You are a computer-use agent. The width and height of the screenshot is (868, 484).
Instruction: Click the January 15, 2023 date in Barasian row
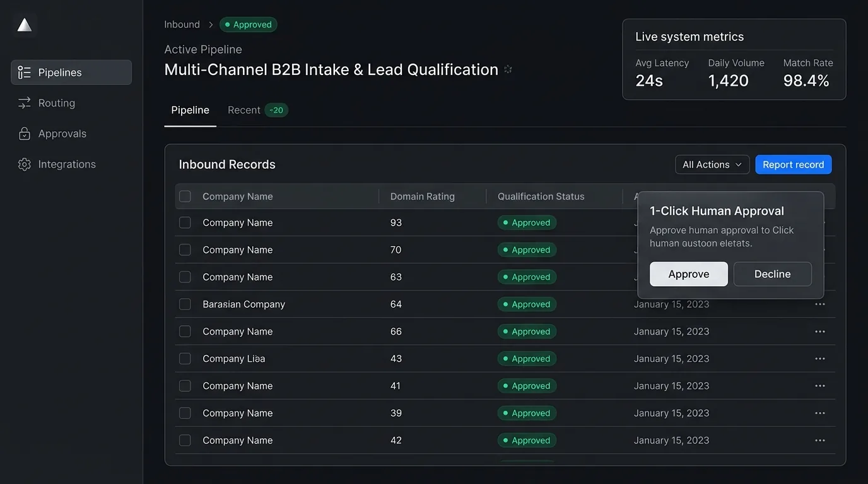[671, 304]
